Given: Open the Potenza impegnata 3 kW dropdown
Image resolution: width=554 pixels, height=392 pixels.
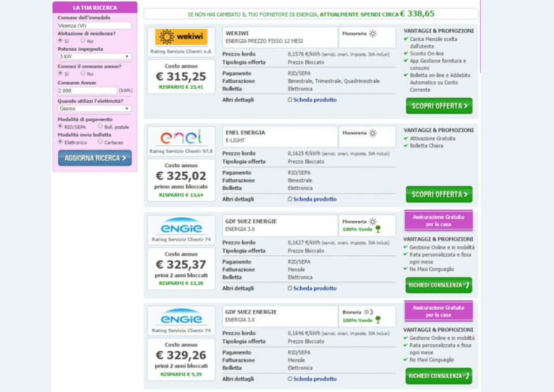Looking at the screenshot, I should click(x=94, y=56).
